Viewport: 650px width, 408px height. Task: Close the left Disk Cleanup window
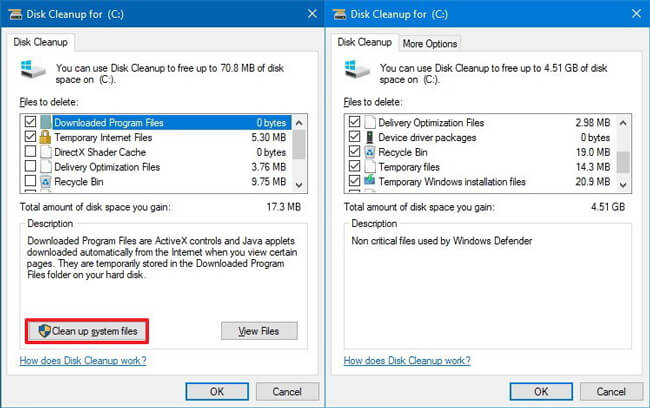(312, 14)
